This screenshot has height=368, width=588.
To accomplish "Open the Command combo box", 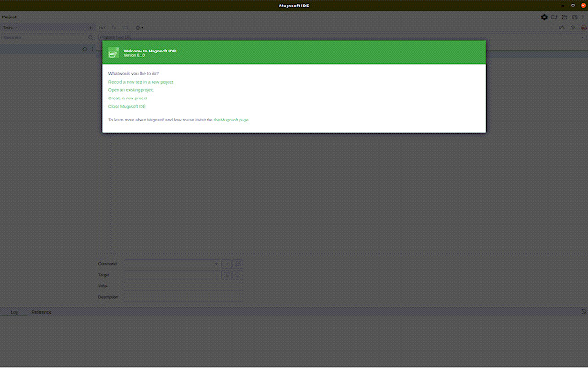I will click(172, 264).
